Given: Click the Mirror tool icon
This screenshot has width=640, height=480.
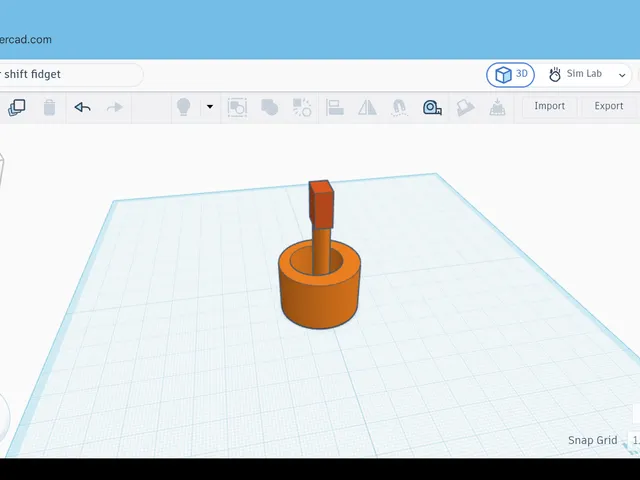Looking at the screenshot, I should (x=367, y=107).
